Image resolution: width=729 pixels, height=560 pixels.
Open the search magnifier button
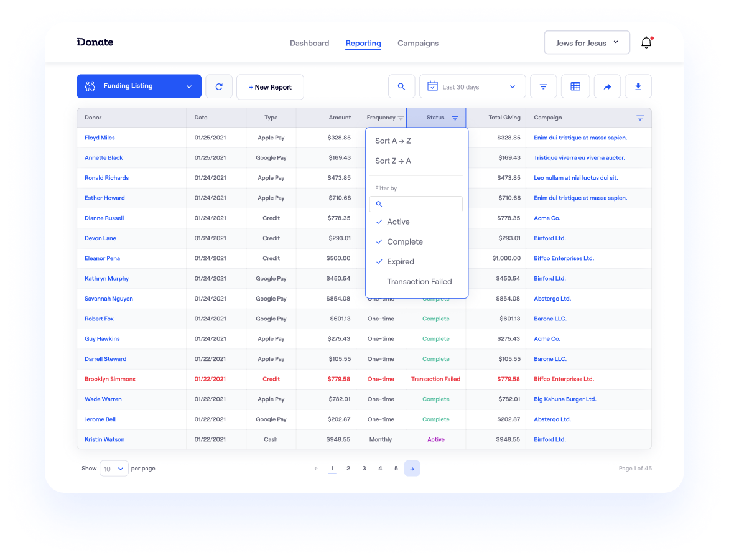401,86
